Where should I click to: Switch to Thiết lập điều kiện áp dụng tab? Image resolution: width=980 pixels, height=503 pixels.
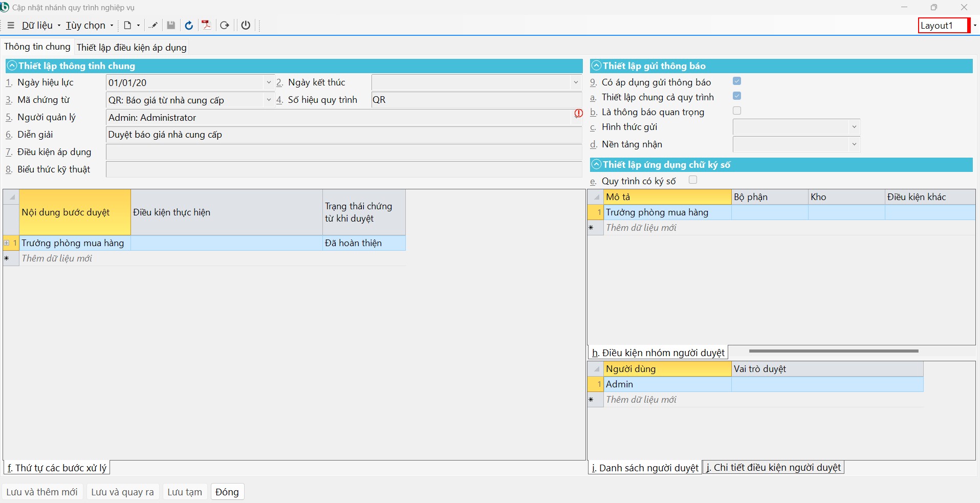132,47
